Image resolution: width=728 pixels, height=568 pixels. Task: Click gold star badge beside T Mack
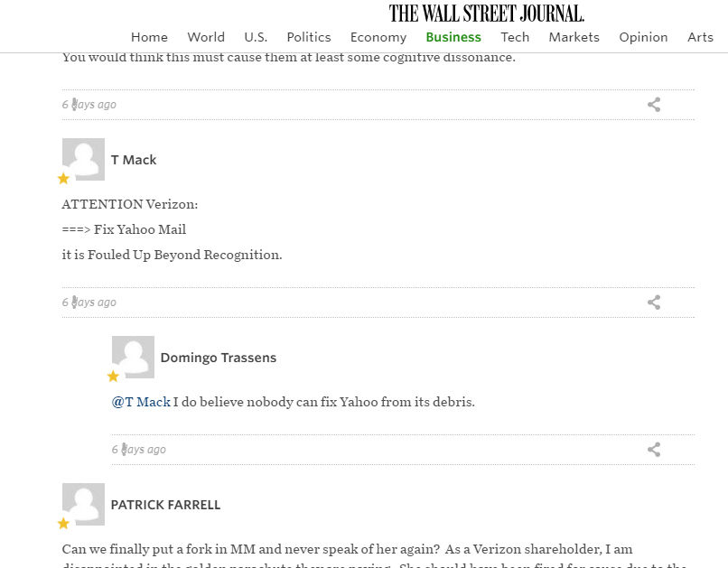click(x=63, y=179)
